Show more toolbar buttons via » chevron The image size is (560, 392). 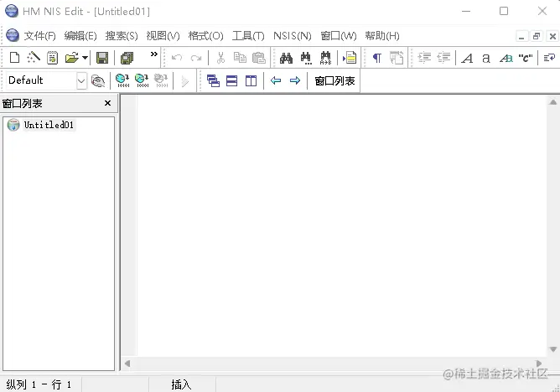click(154, 54)
